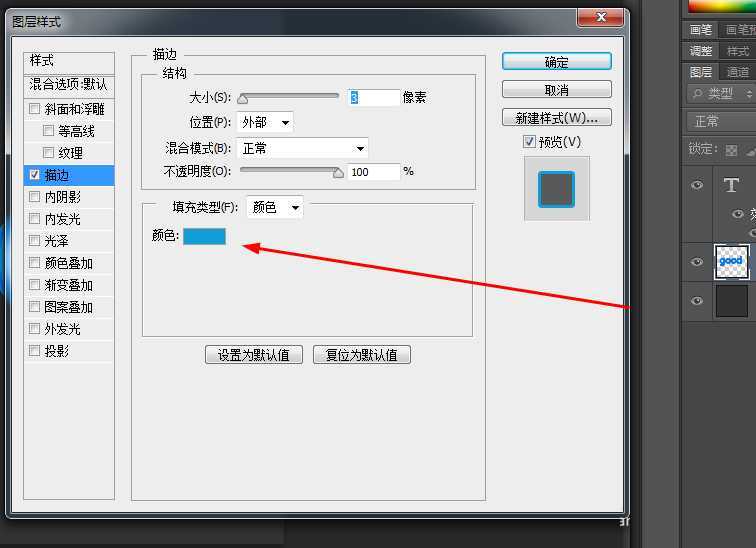Open the 位置 position dropdown showing 外部
The height and width of the screenshot is (548, 756).
[265, 122]
